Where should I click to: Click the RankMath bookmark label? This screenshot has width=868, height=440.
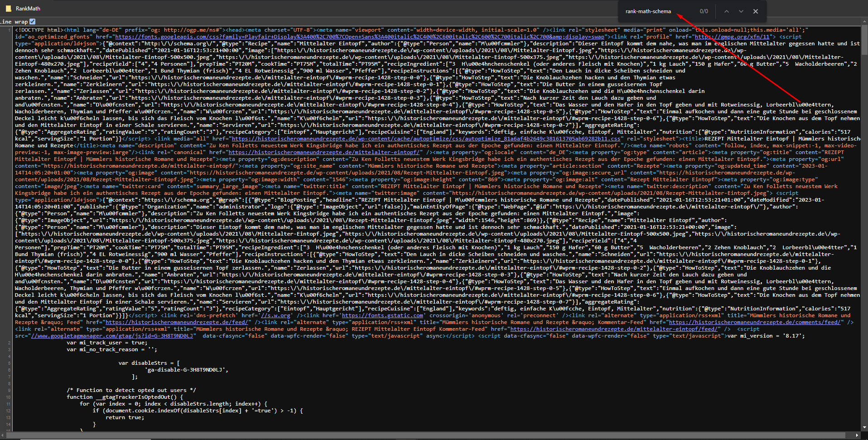pyautogui.click(x=28, y=9)
